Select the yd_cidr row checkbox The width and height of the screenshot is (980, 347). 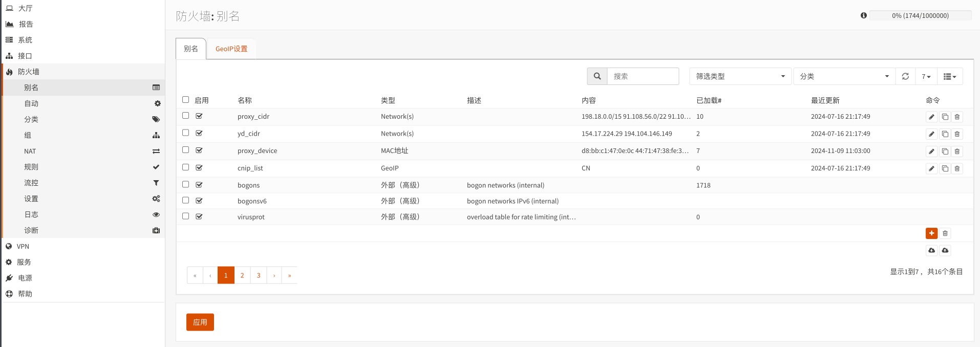click(185, 133)
